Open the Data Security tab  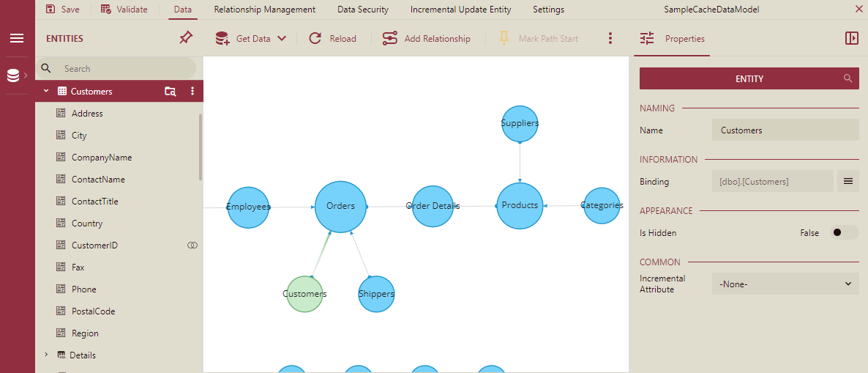[362, 10]
